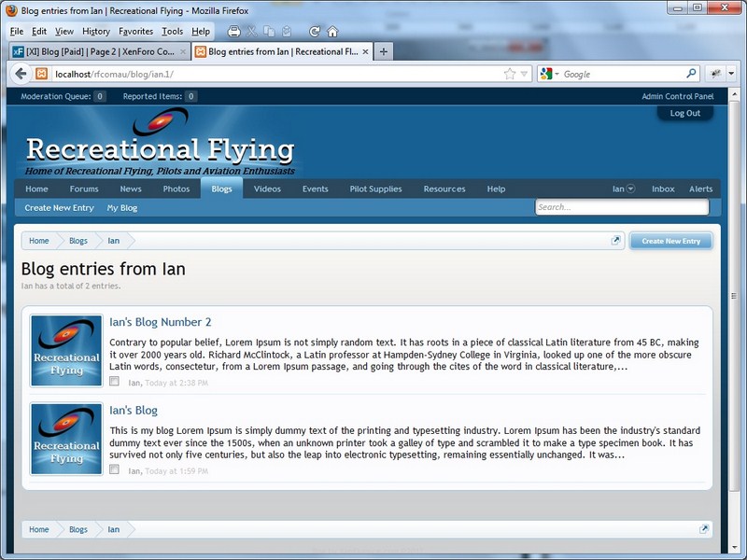The height and width of the screenshot is (560, 747).
Task: Reload the page with the refresh icon
Action: 315,32
